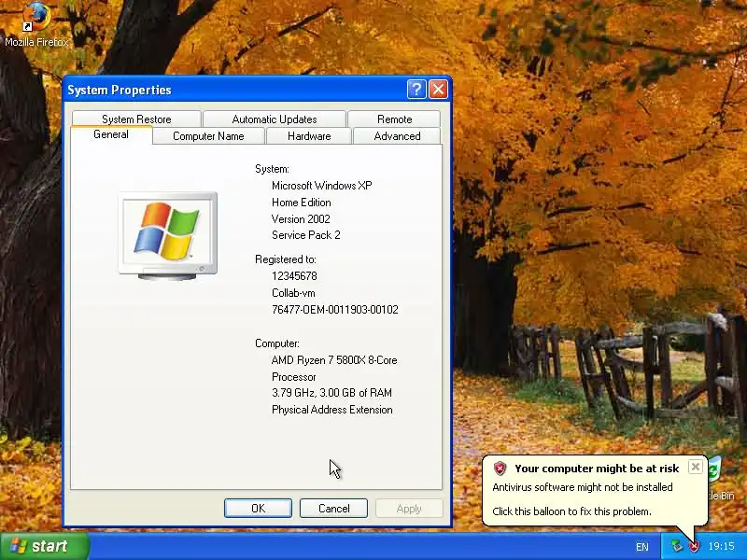Click the 'Home Edition' text
This screenshot has width=747, height=560.
pyautogui.click(x=301, y=203)
